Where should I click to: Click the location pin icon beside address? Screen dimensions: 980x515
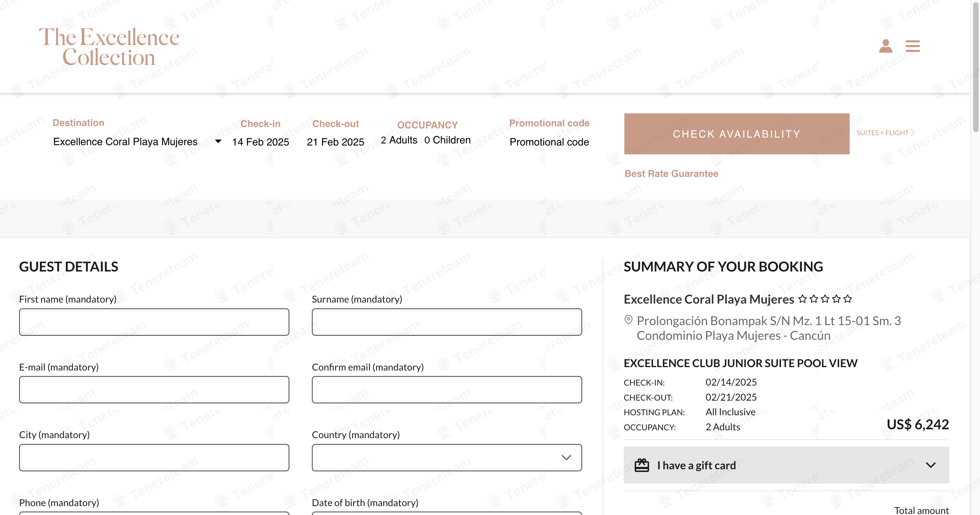click(x=629, y=320)
